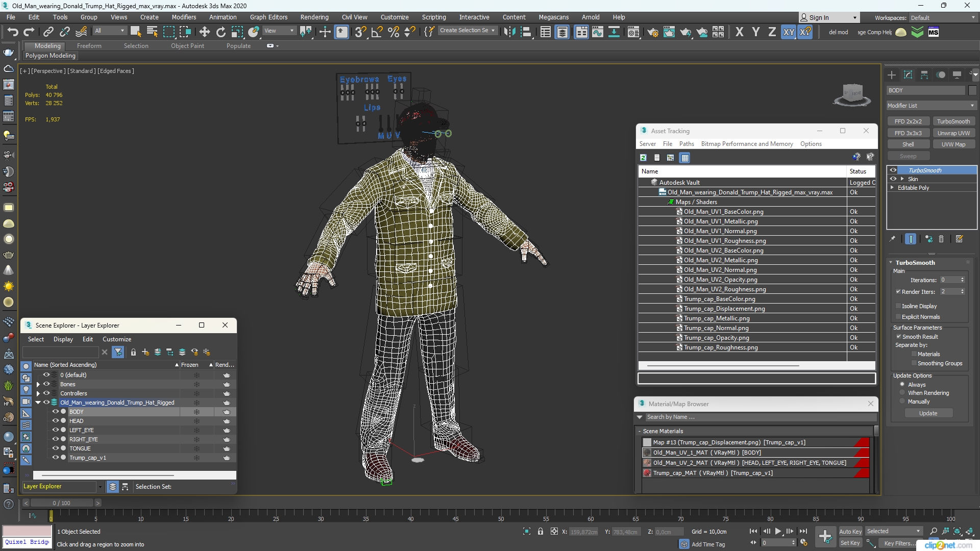Expand the Bones layer in explorer

click(x=38, y=385)
